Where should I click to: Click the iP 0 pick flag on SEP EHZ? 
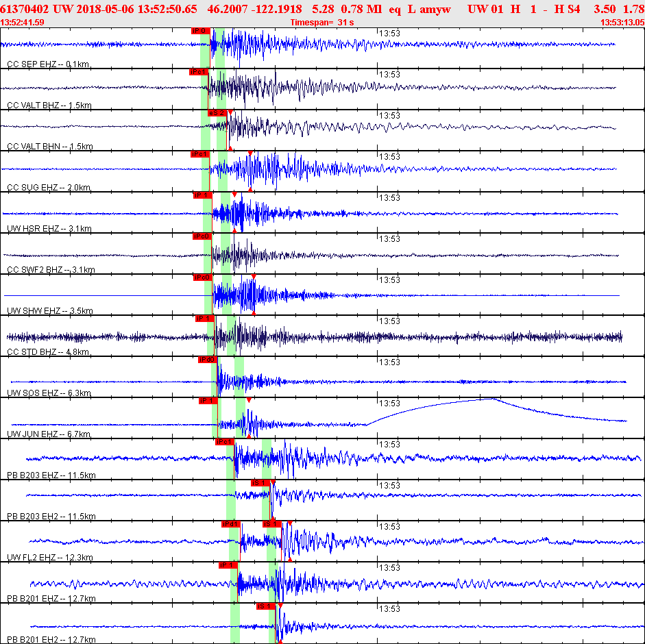click(x=201, y=31)
